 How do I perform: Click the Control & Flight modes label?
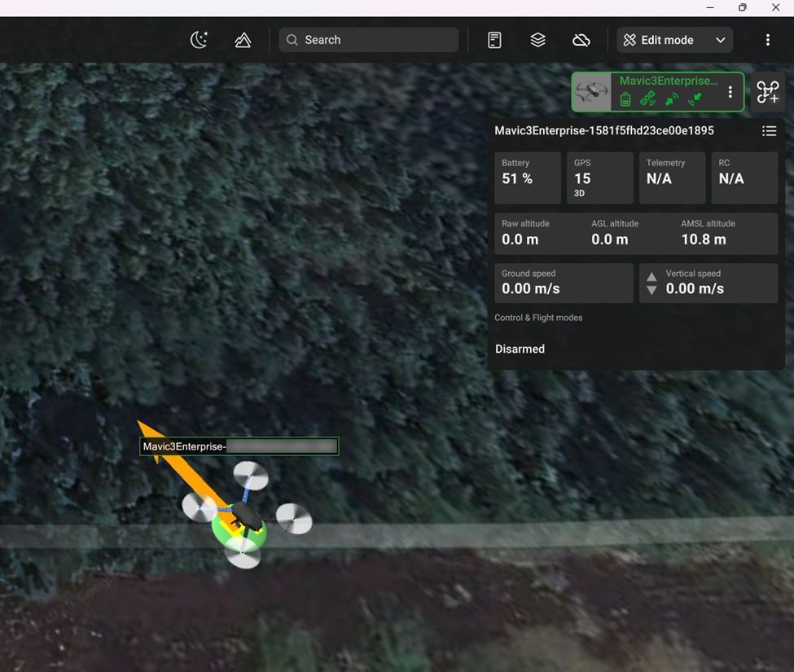(x=538, y=318)
